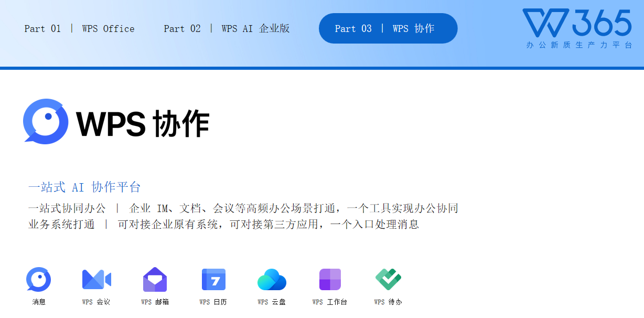Click the 一站式 AI 协作平台 heading
The height and width of the screenshot is (318, 644).
click(x=84, y=187)
